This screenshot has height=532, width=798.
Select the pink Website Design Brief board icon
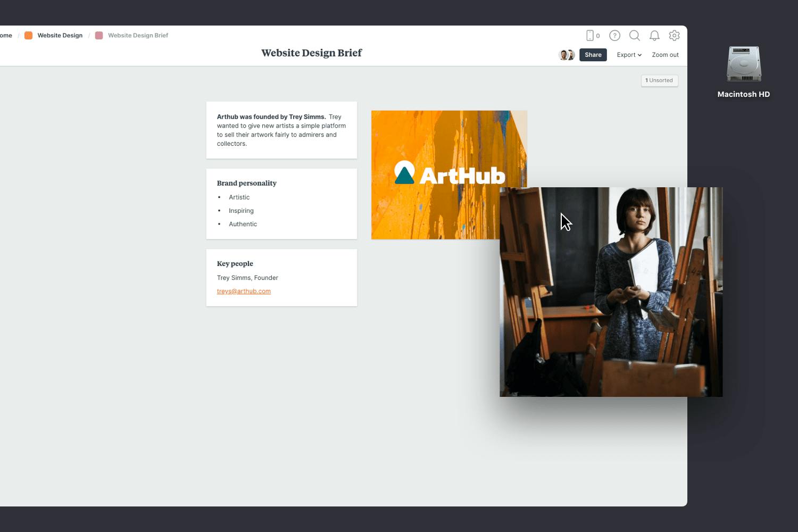pos(99,35)
